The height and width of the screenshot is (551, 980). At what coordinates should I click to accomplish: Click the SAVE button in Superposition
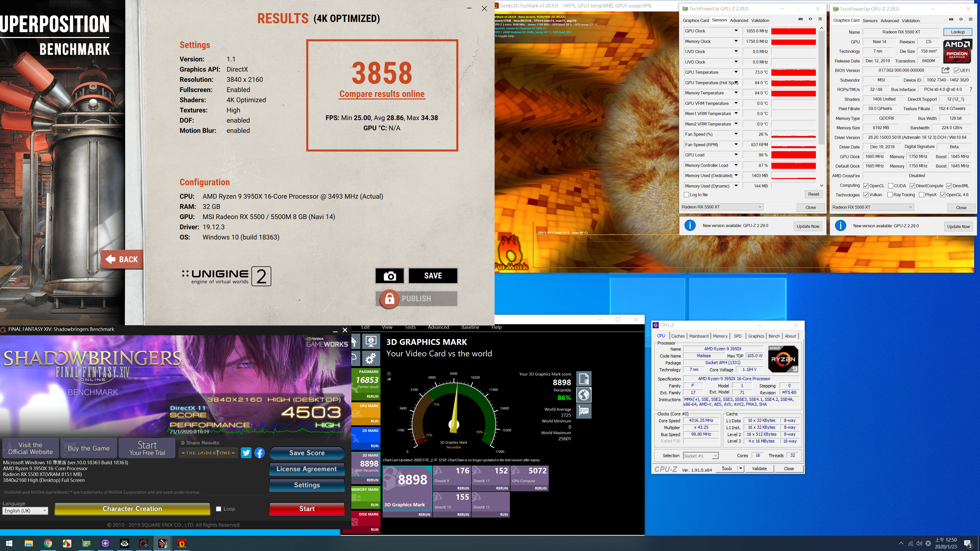[433, 276]
